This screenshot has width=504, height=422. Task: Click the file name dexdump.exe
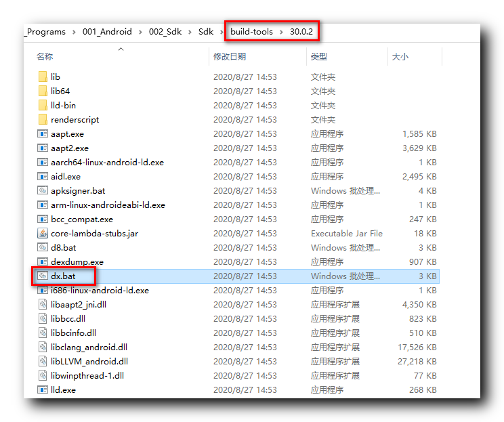tap(77, 262)
